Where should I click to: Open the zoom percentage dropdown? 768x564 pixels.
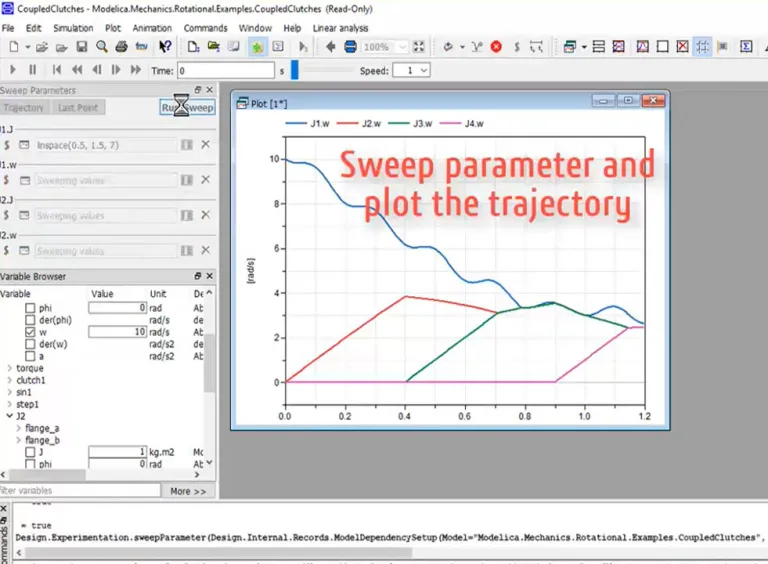402,47
